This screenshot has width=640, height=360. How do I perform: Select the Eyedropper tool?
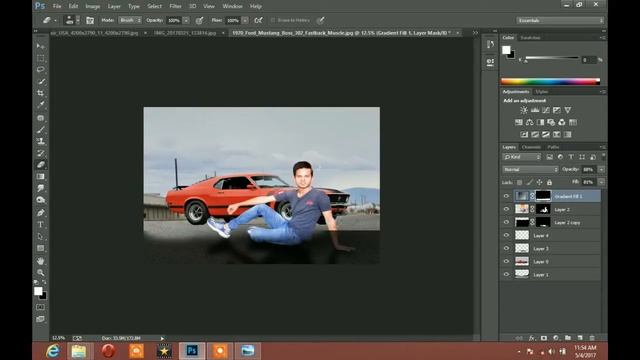pyautogui.click(x=40, y=105)
